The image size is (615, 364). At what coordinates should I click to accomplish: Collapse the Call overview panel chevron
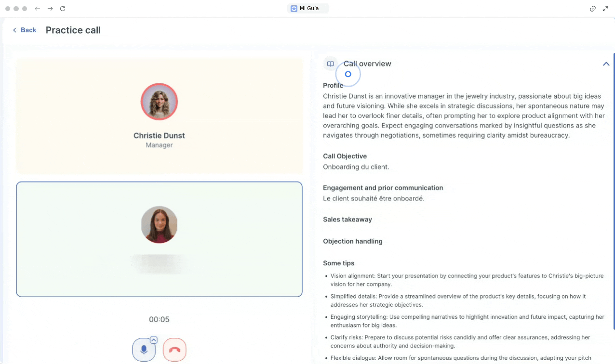606,64
